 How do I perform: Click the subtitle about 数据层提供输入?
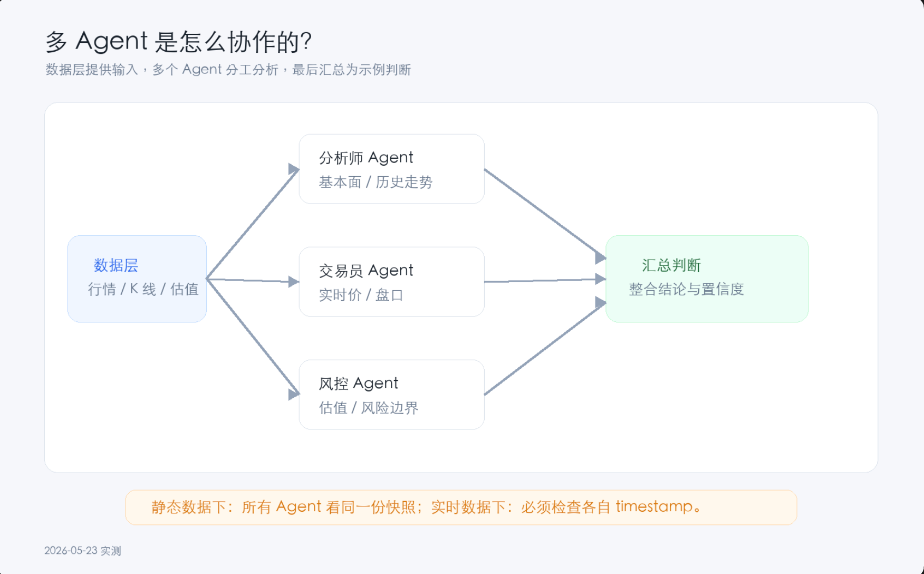(x=228, y=70)
